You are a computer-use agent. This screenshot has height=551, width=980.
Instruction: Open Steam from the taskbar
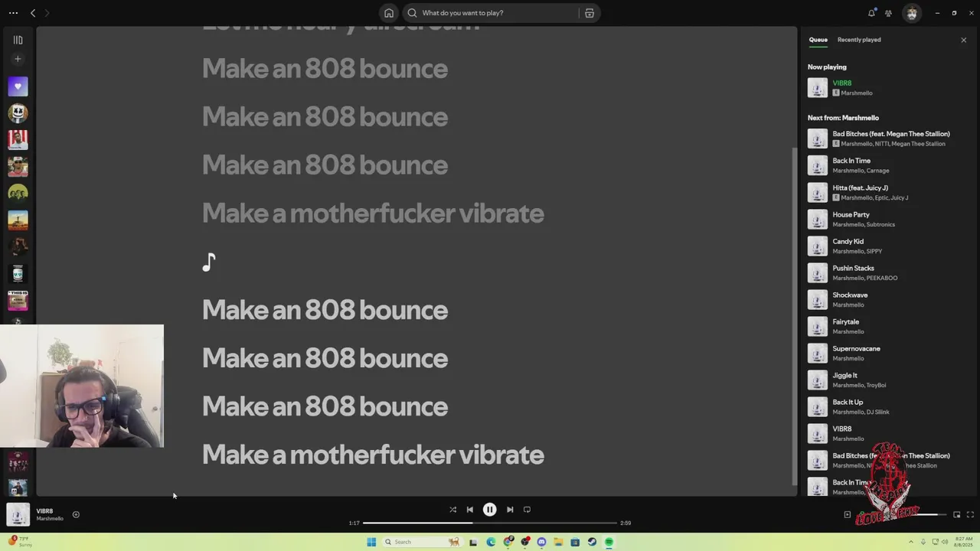coord(592,542)
